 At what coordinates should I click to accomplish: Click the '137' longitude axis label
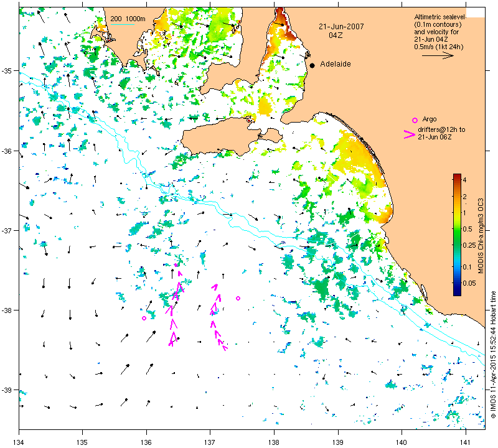click(210, 442)
